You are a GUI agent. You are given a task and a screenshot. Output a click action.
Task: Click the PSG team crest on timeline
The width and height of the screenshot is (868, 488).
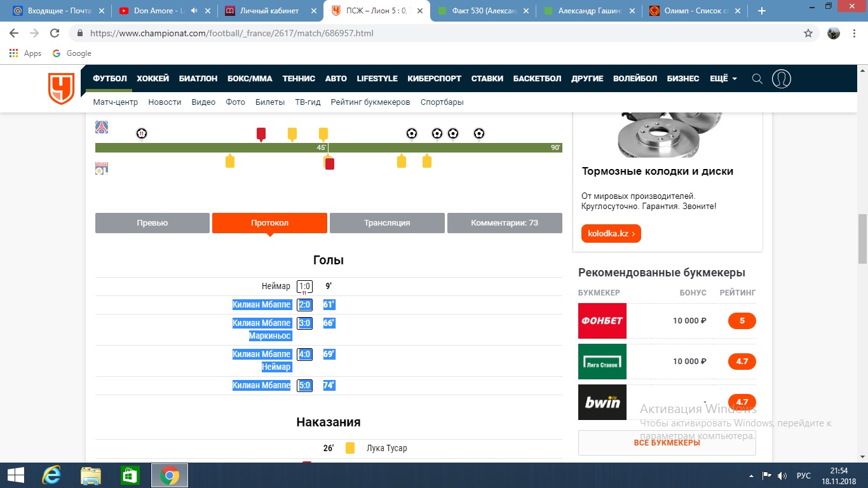click(x=102, y=127)
